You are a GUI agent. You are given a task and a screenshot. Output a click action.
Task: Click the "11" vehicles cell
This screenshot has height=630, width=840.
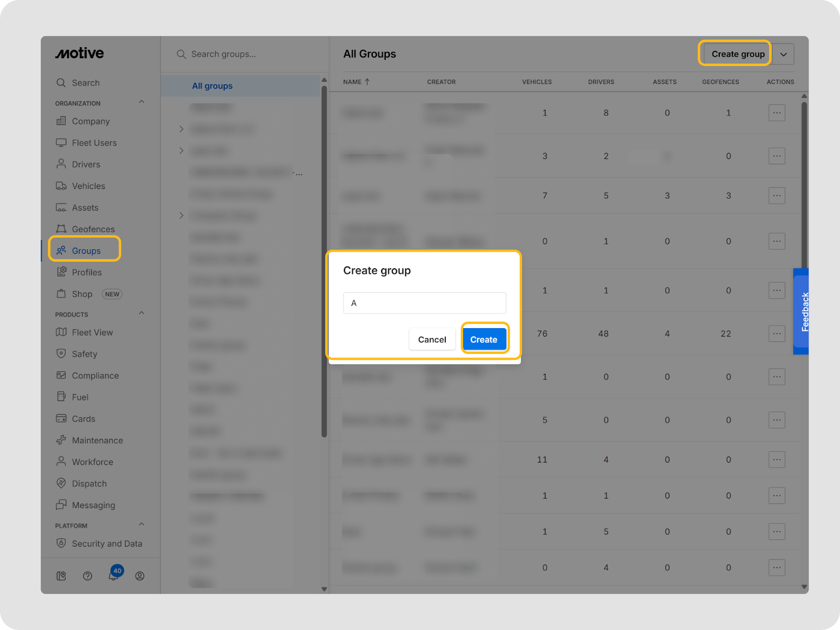(542, 459)
